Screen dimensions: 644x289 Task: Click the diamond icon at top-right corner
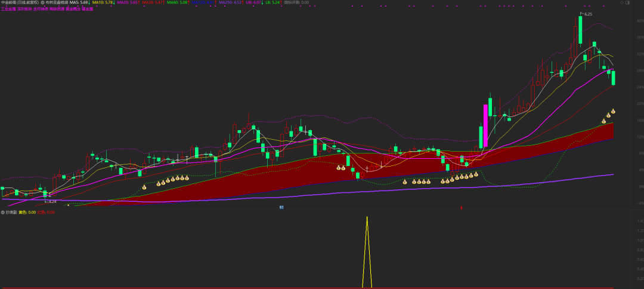pos(622,2)
